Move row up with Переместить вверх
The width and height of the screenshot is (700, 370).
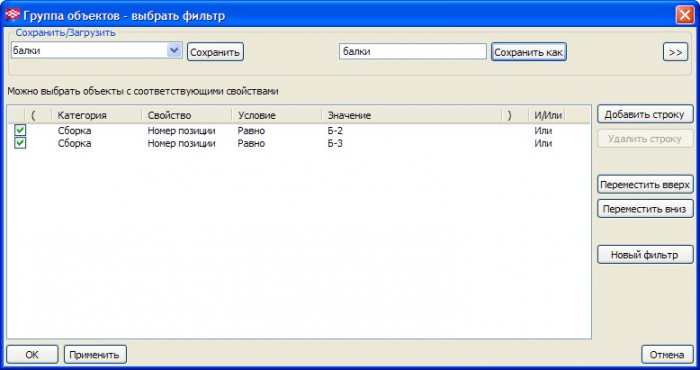click(x=645, y=184)
